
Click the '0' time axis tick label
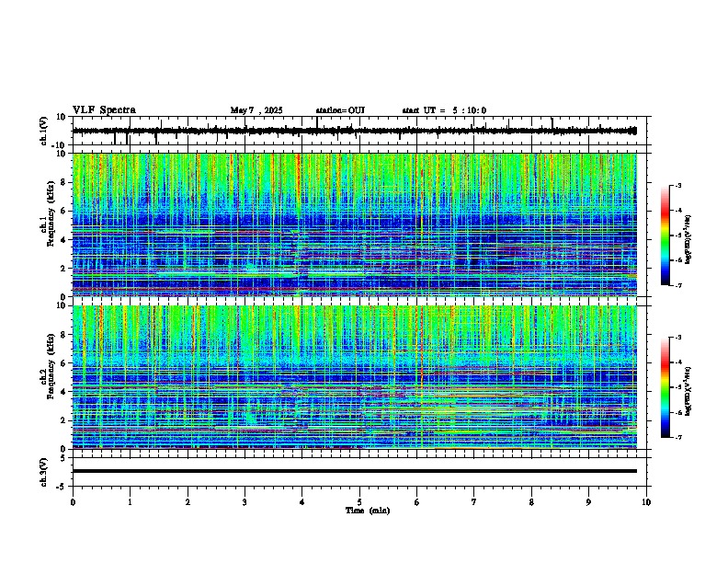click(x=73, y=502)
